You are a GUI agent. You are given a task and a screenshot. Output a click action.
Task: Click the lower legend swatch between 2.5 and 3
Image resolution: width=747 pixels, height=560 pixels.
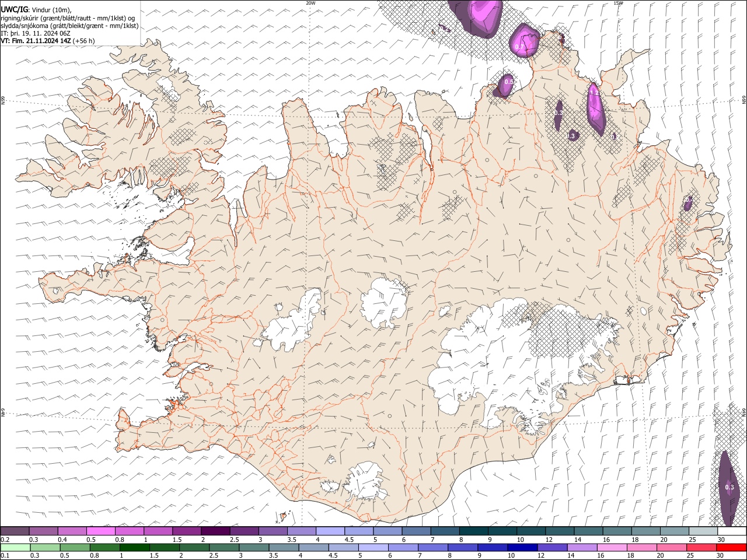[224, 547]
